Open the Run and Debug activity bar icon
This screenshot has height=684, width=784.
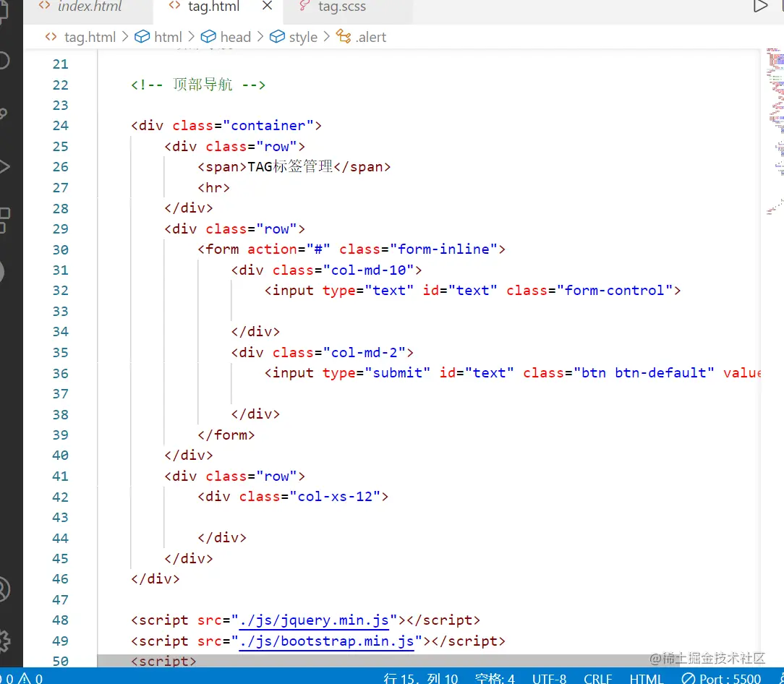click(x=4, y=166)
